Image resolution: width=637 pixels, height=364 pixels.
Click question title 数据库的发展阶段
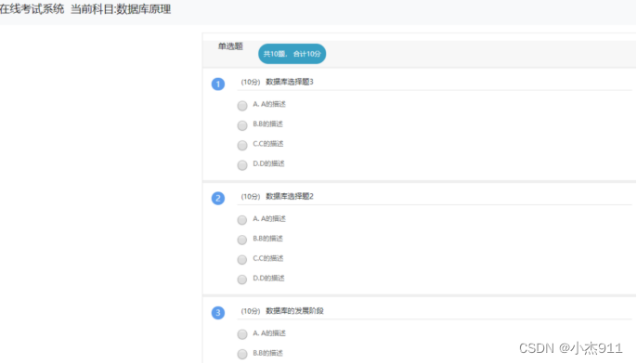294,311
